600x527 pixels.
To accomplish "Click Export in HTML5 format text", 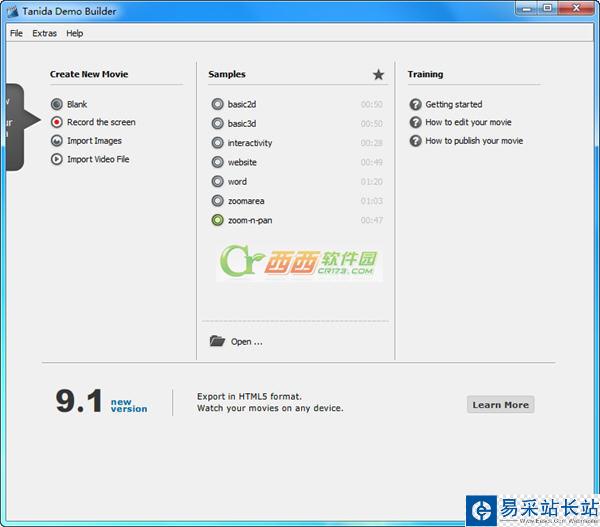I will tap(249, 396).
